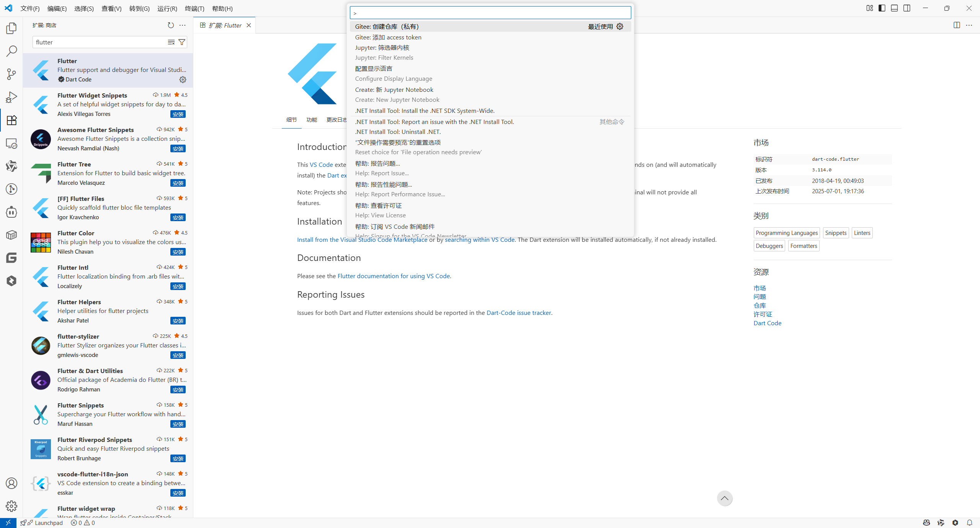Open the Search view in activity bar
This screenshot has height=528, width=980.
[11, 51]
